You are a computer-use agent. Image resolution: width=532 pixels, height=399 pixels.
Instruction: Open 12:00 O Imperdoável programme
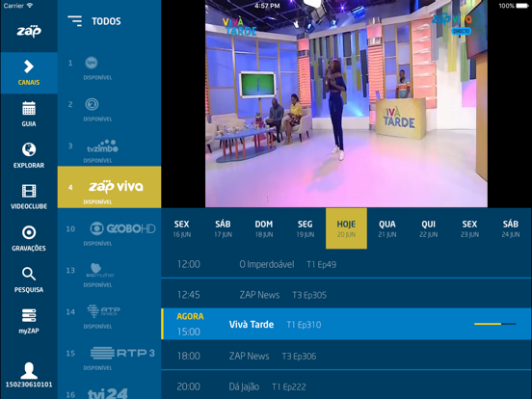346,264
